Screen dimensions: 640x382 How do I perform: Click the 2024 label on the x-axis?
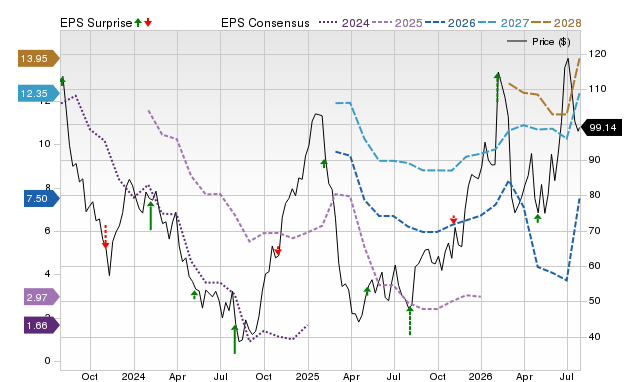click(x=133, y=376)
